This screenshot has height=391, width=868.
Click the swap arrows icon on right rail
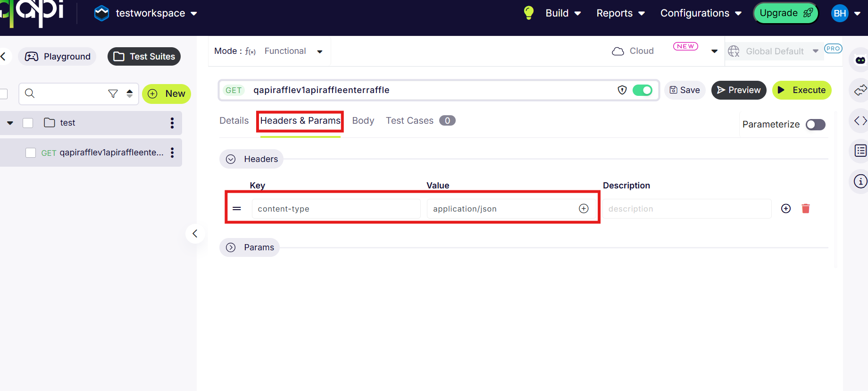click(x=860, y=90)
